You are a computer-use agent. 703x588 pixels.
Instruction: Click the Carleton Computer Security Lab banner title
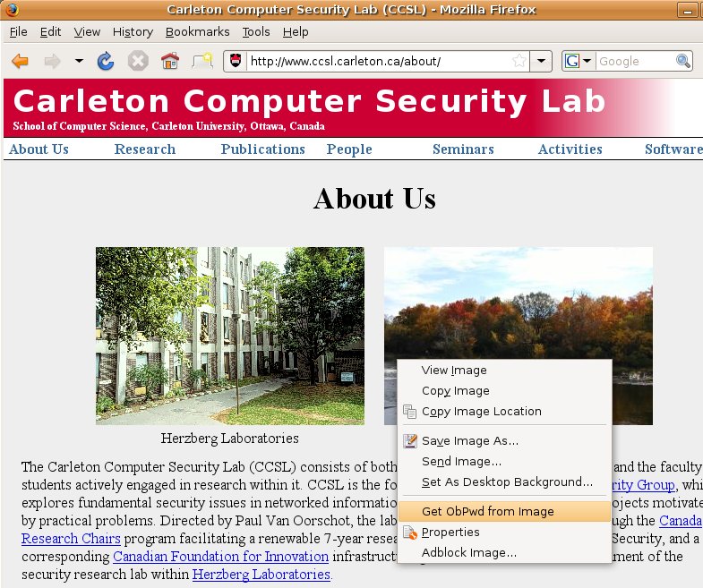tap(309, 101)
